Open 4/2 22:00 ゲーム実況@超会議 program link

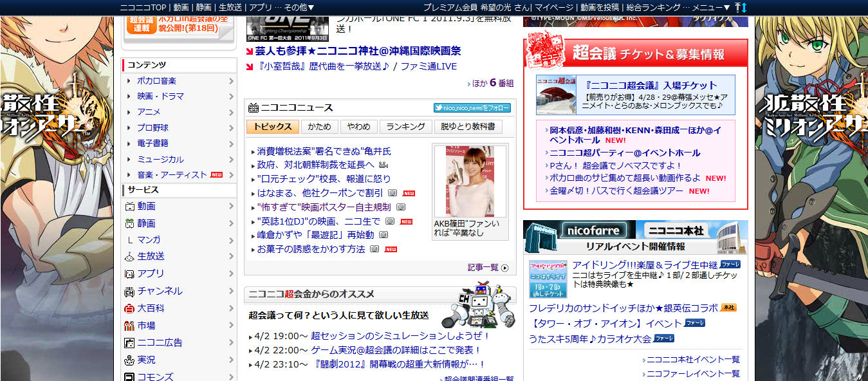pos(396,350)
